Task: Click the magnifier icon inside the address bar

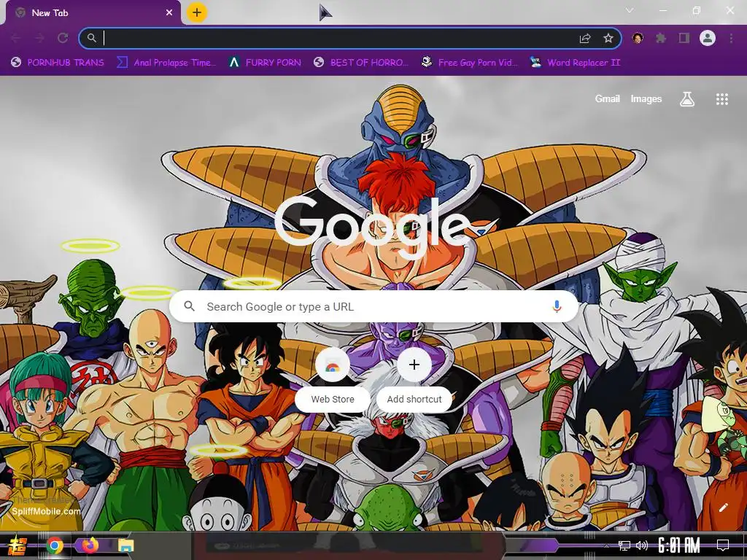Action: tap(91, 38)
